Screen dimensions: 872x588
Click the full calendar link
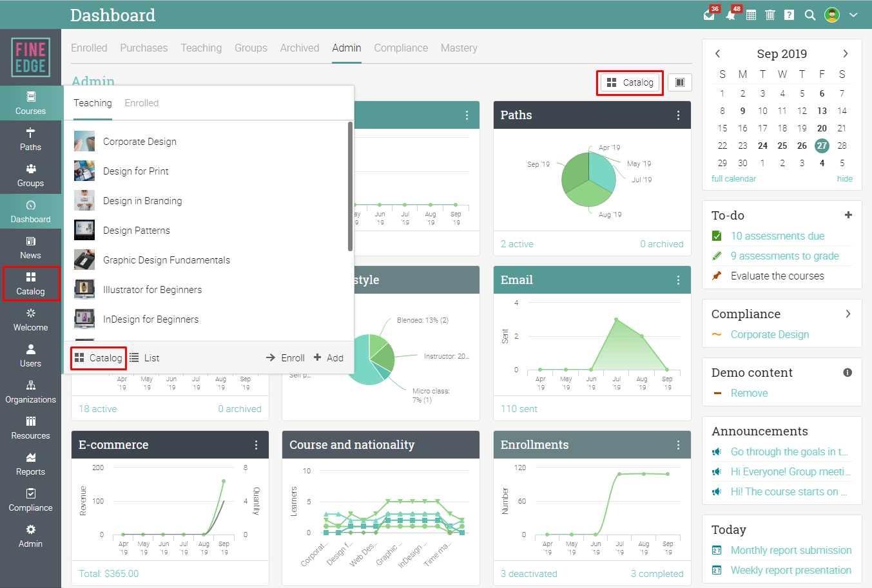(733, 179)
